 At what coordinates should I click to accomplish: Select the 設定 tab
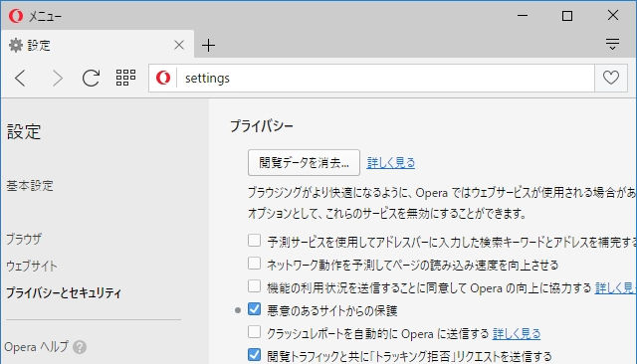[98, 45]
